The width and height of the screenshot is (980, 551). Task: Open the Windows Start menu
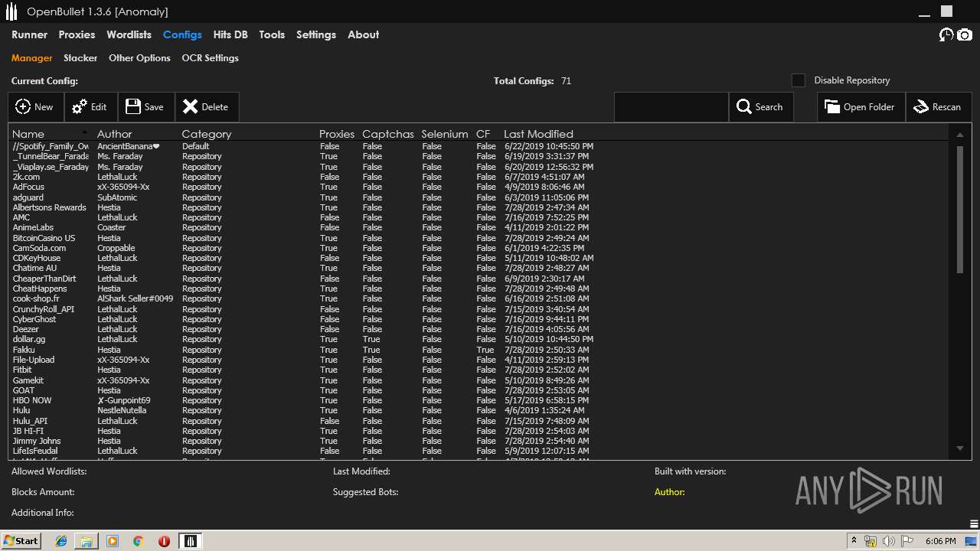(x=21, y=540)
